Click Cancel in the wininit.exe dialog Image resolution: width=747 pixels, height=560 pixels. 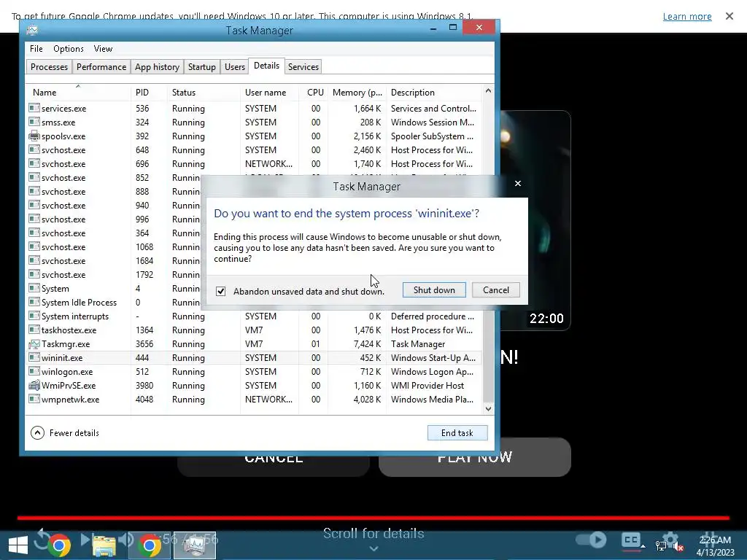(496, 290)
